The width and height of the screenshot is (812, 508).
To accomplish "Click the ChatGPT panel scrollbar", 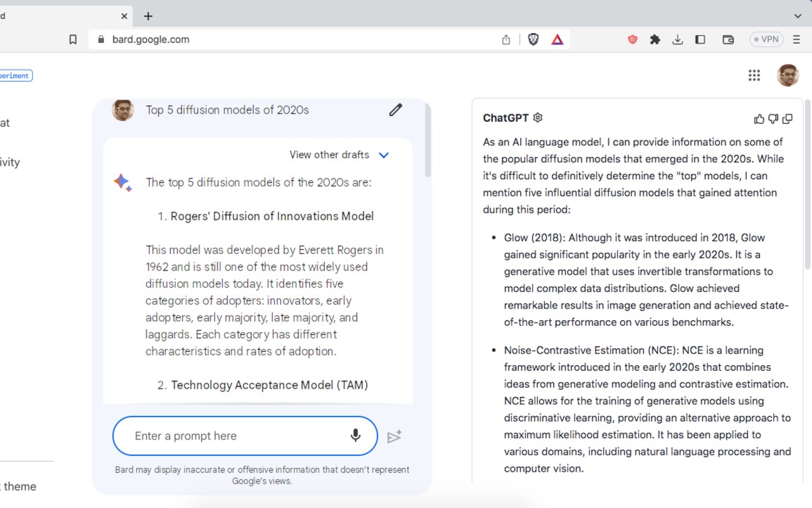I will pyautogui.click(x=808, y=184).
